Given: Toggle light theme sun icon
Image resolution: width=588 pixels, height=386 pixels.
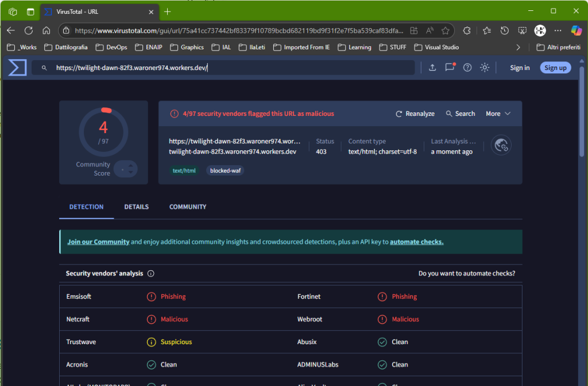Looking at the screenshot, I should click(x=485, y=68).
